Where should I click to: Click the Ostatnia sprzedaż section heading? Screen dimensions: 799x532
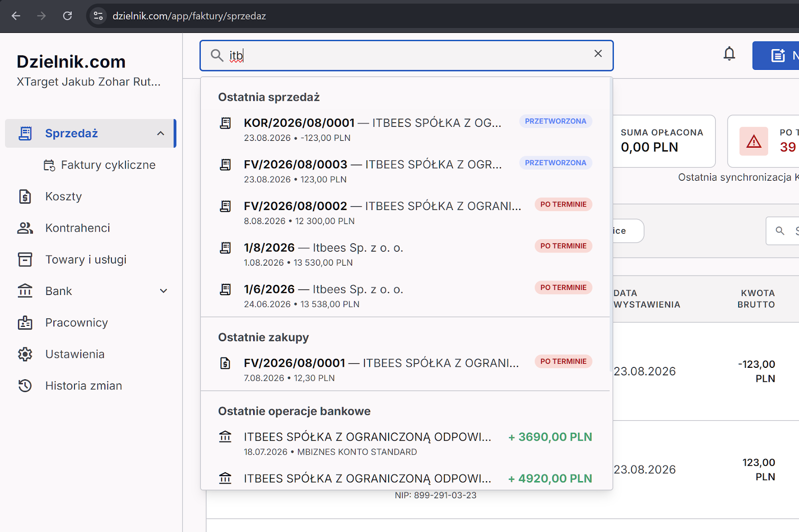point(269,97)
